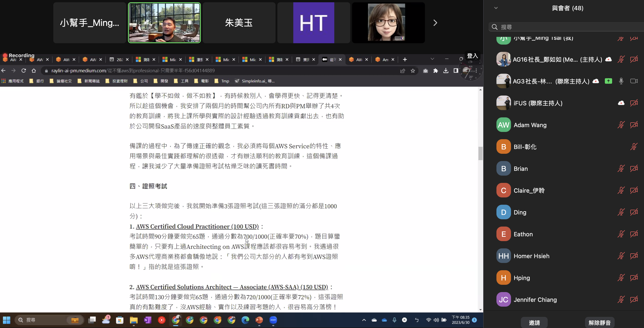Open PowerPoint from the taskbar
The image size is (644, 328).
259,320
